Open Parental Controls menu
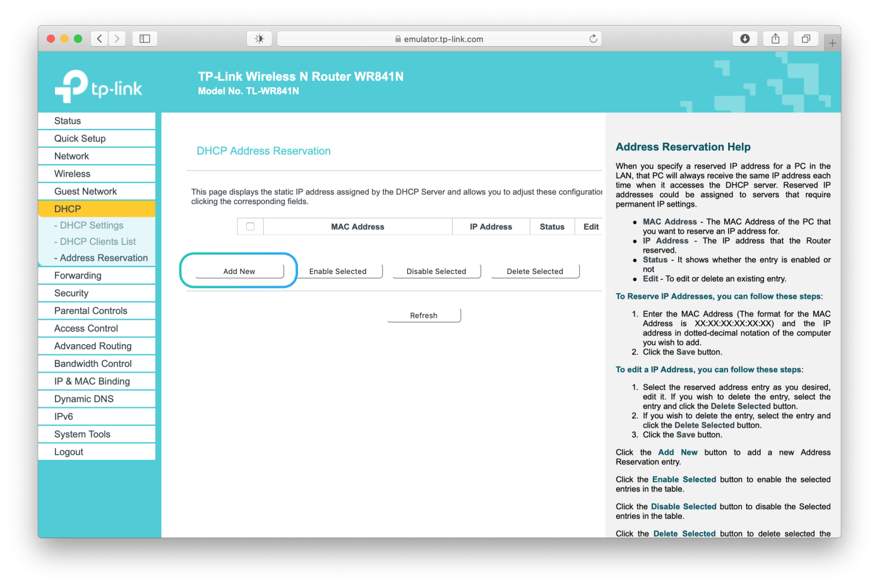Image resolution: width=879 pixels, height=588 pixels. point(97,311)
